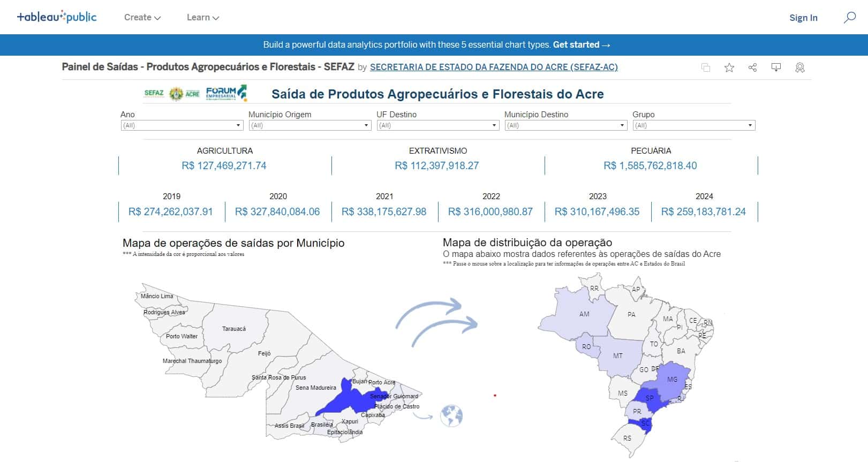Select PR state on Brazil map
Viewport: 868px width, 462px height.
pos(637,411)
